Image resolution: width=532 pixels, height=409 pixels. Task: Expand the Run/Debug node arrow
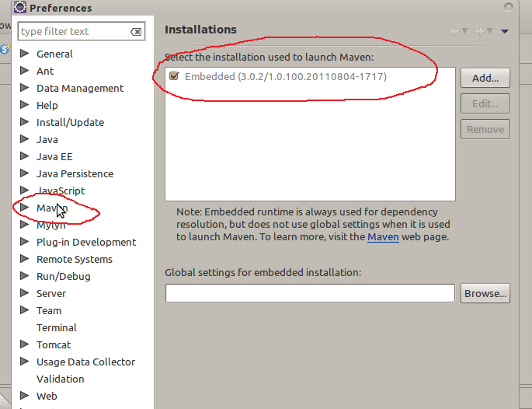point(24,275)
